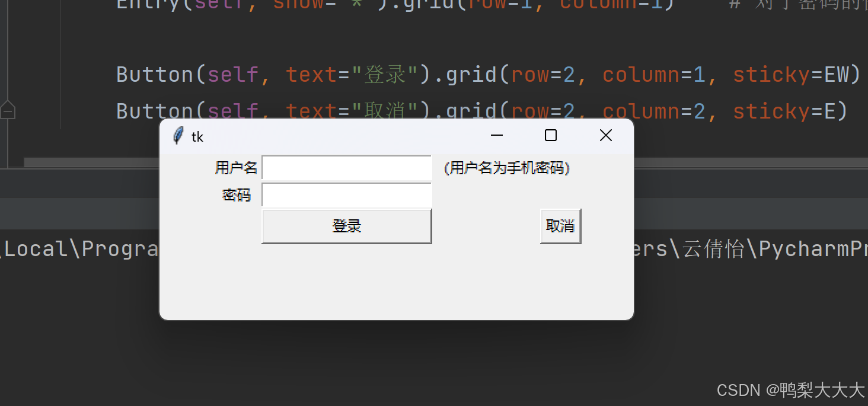Click the 登录 login button
The width and height of the screenshot is (868, 406).
tap(347, 226)
